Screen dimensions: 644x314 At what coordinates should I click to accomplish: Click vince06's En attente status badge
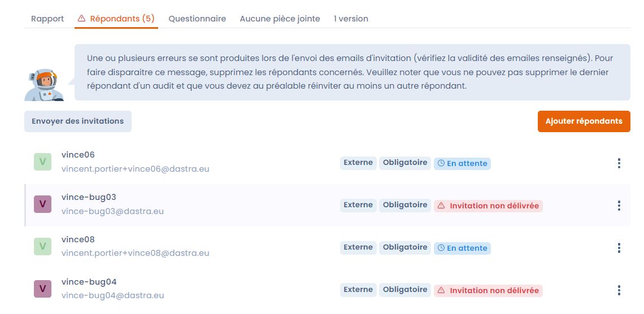[x=463, y=163]
